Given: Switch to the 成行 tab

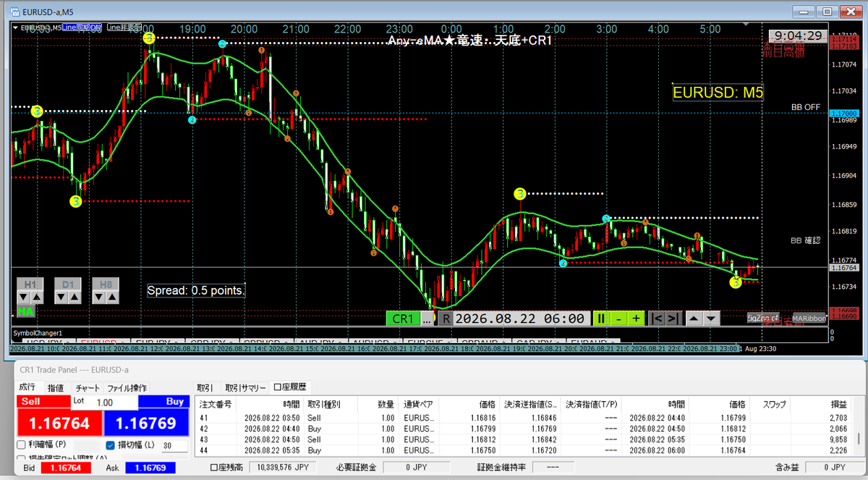Looking at the screenshot, I should click(x=27, y=388).
